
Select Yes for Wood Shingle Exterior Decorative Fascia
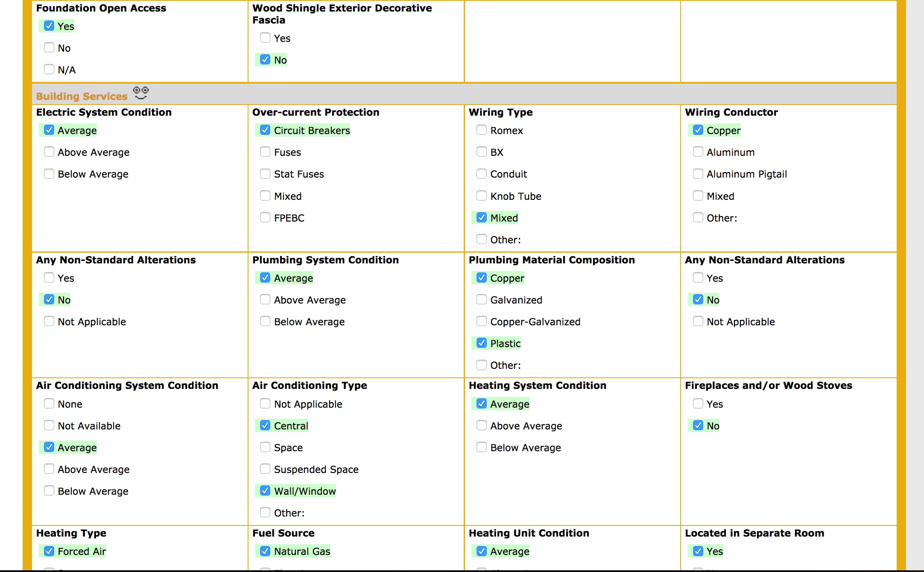point(265,38)
